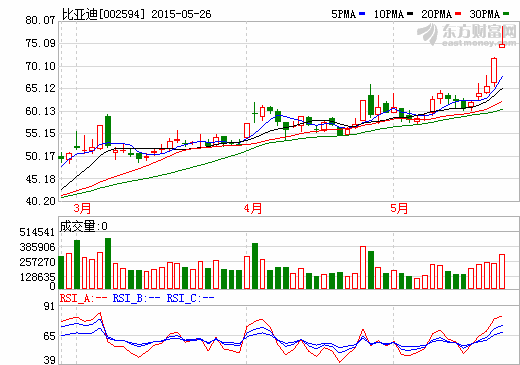
Task: Click the 514541 volume axis label
Action: pyautogui.click(x=37, y=232)
